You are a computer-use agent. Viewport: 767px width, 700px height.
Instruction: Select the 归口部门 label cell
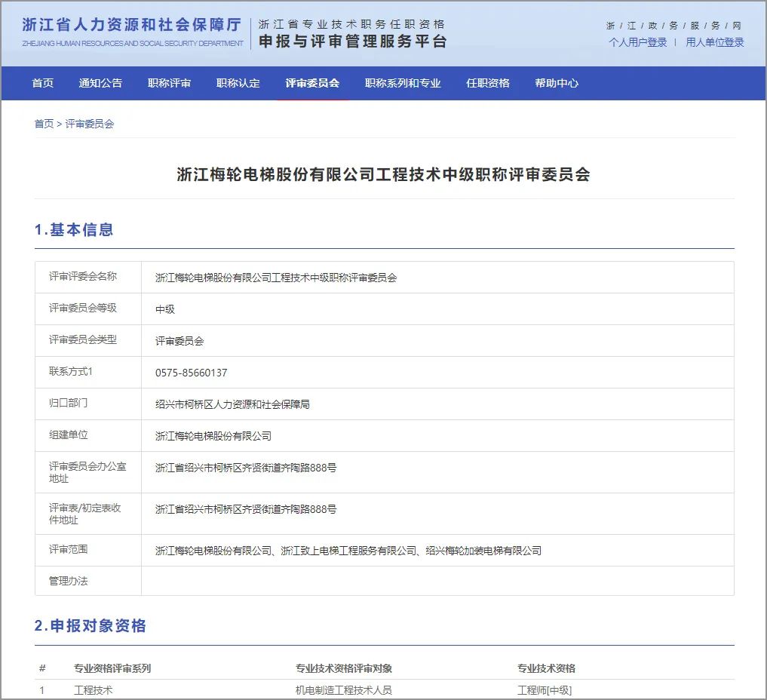click(88, 404)
